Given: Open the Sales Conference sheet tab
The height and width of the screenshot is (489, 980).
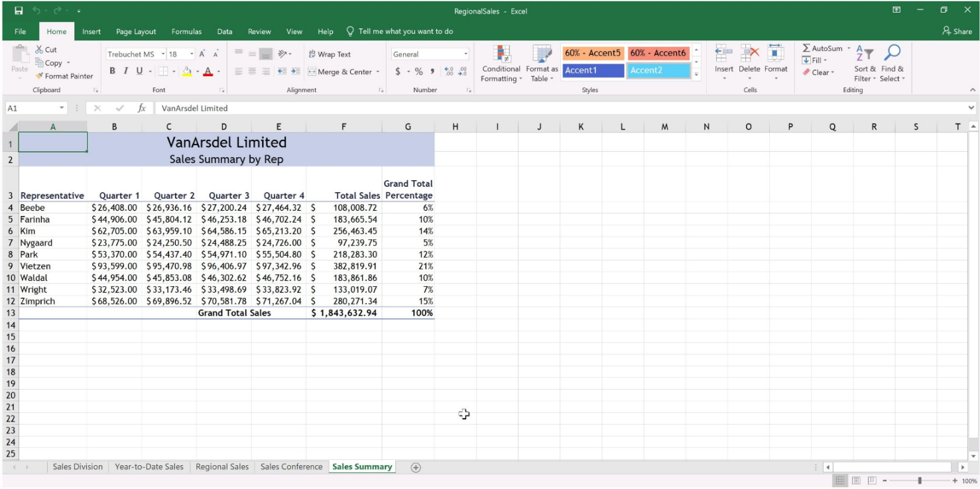Looking at the screenshot, I should tap(291, 467).
